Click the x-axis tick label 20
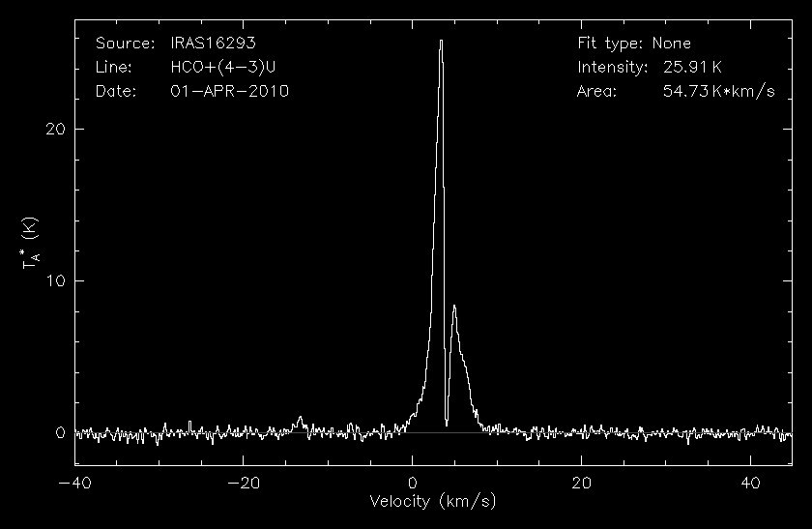Screen dimensions: 812x529 (x=582, y=483)
